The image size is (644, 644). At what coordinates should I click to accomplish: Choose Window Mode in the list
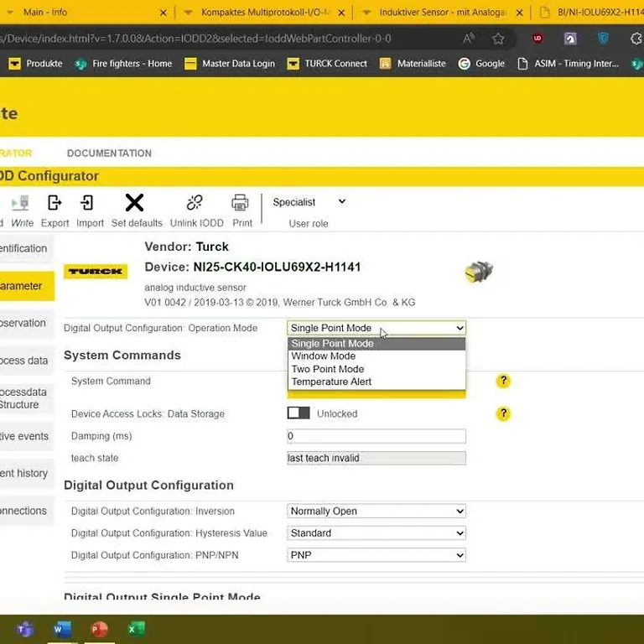(x=377, y=356)
